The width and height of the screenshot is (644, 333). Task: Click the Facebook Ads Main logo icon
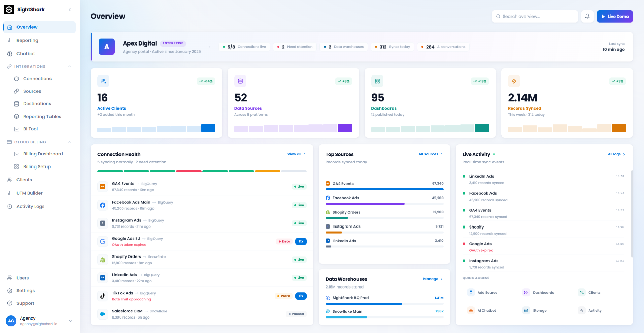tap(103, 205)
